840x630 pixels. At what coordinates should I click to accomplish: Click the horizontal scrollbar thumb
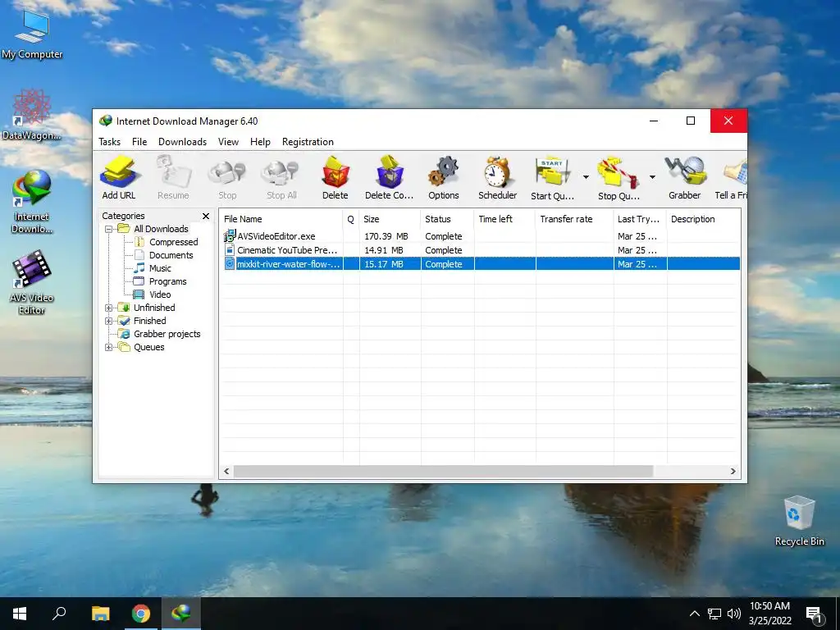tap(444, 472)
